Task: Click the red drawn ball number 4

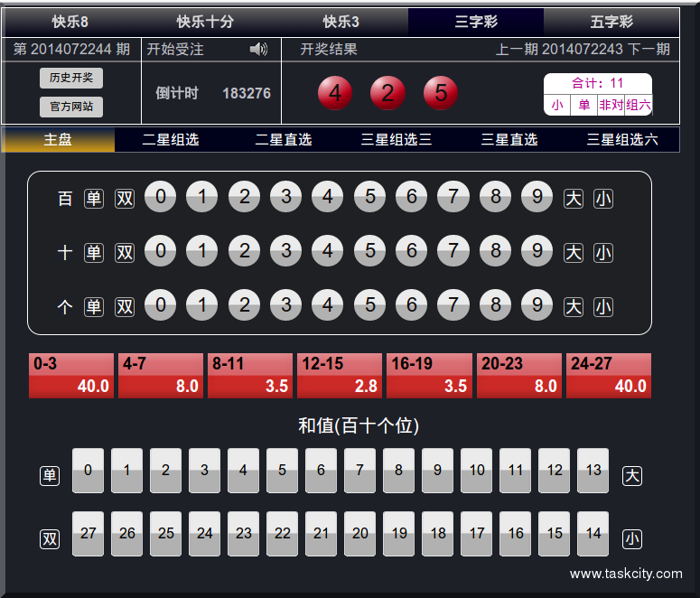Action: pyautogui.click(x=335, y=92)
